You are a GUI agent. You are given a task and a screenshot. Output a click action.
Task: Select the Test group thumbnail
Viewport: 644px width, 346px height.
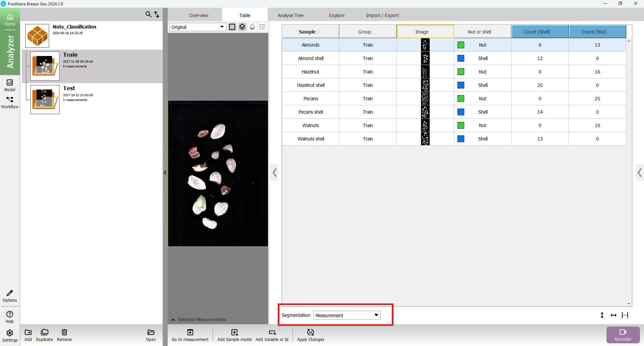pos(45,99)
